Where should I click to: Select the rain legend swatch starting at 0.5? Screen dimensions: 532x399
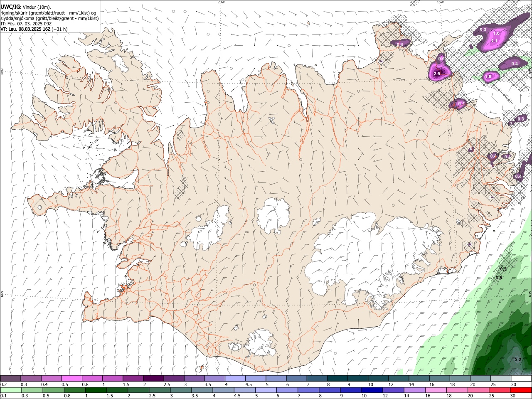pyautogui.click(x=53, y=390)
